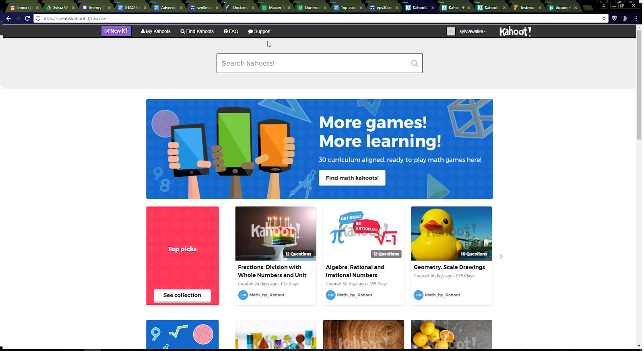Click "Created 24 days ago · 1.2k Plays" text
The width and height of the screenshot is (644, 351).
pyautogui.click(x=268, y=284)
